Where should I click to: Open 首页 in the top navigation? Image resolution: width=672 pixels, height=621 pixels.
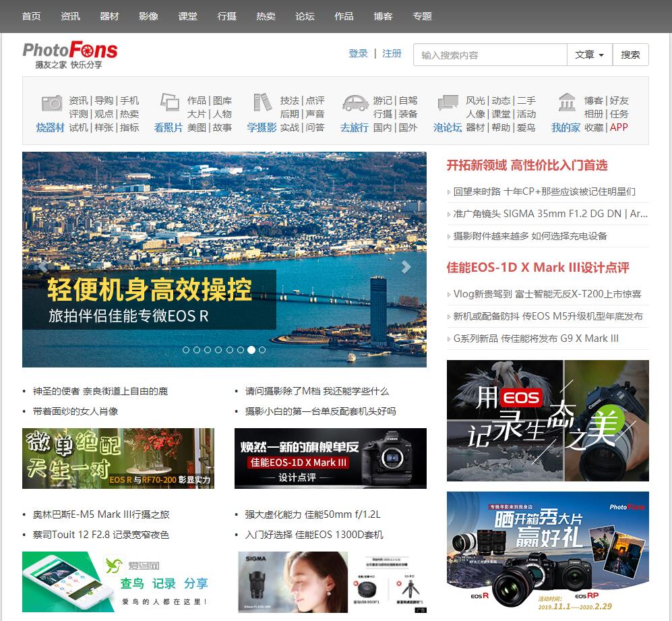tap(31, 16)
